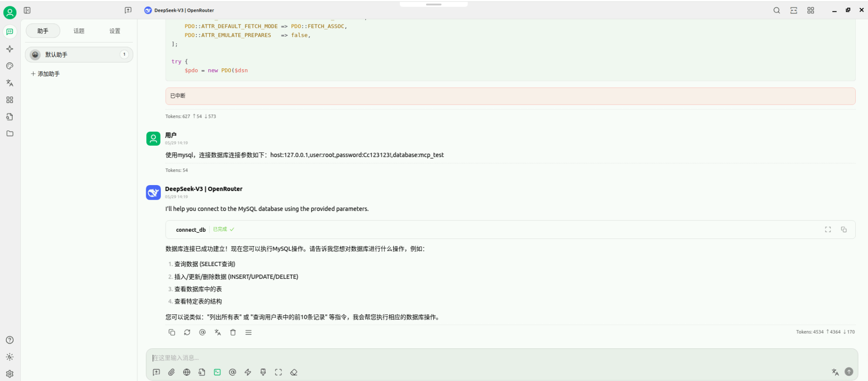This screenshot has height=381, width=868.
Task: Regenerate the assistant's reply
Action: (x=187, y=333)
